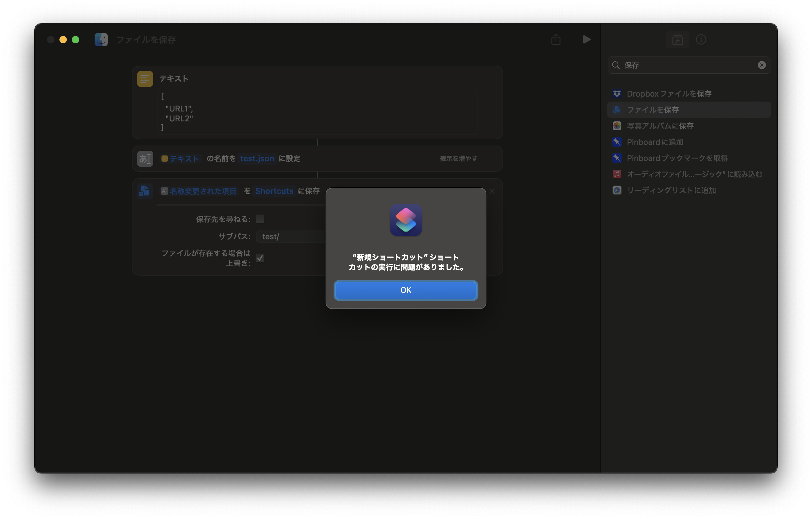The image size is (812, 519).
Task: Select 写真アルバムに保存 action
Action: (659, 126)
